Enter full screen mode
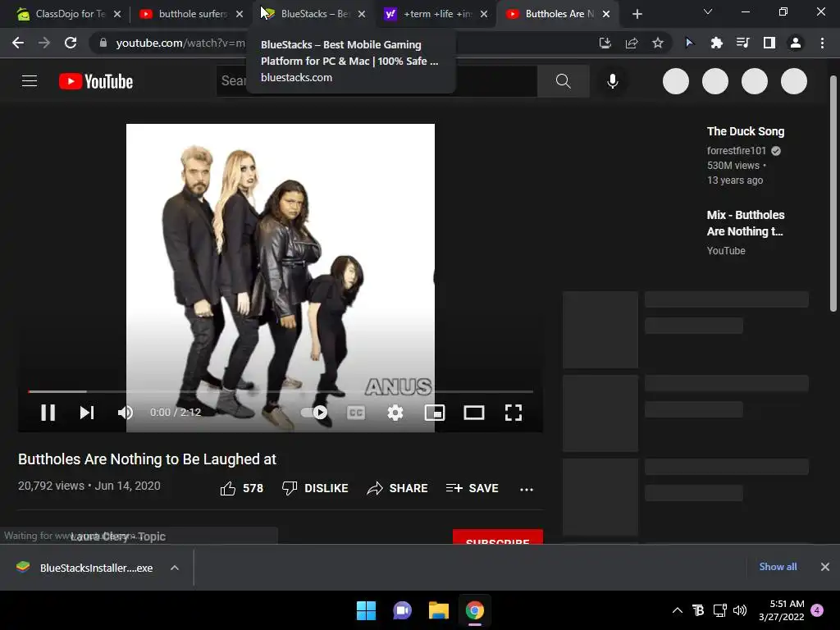This screenshot has height=630, width=840. (514, 413)
